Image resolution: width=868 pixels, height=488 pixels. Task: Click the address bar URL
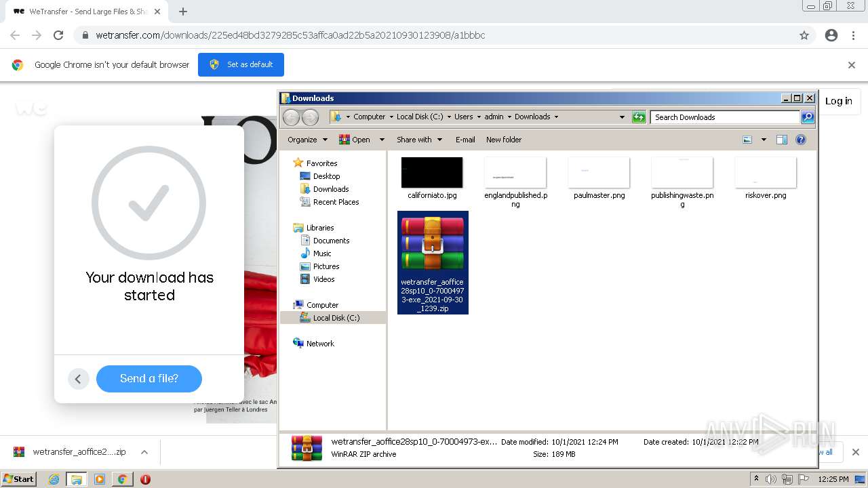(290, 35)
